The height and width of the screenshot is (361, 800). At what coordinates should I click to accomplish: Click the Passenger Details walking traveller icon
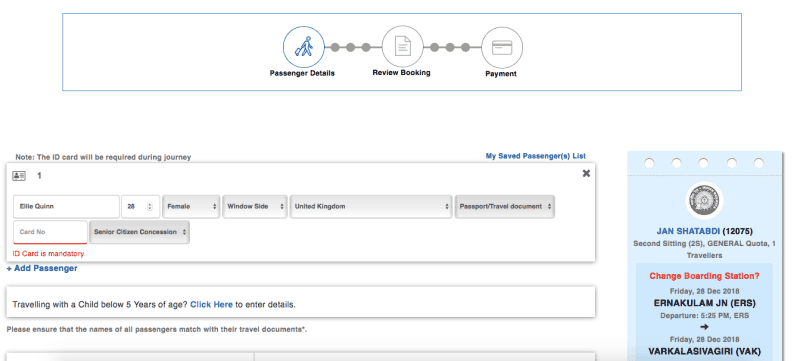pyautogui.click(x=304, y=47)
